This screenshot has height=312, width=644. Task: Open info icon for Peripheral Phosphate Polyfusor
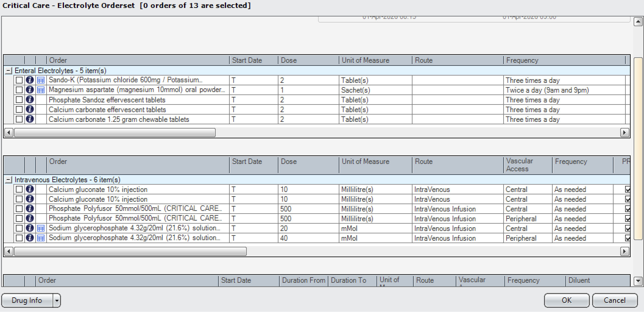[30, 218]
